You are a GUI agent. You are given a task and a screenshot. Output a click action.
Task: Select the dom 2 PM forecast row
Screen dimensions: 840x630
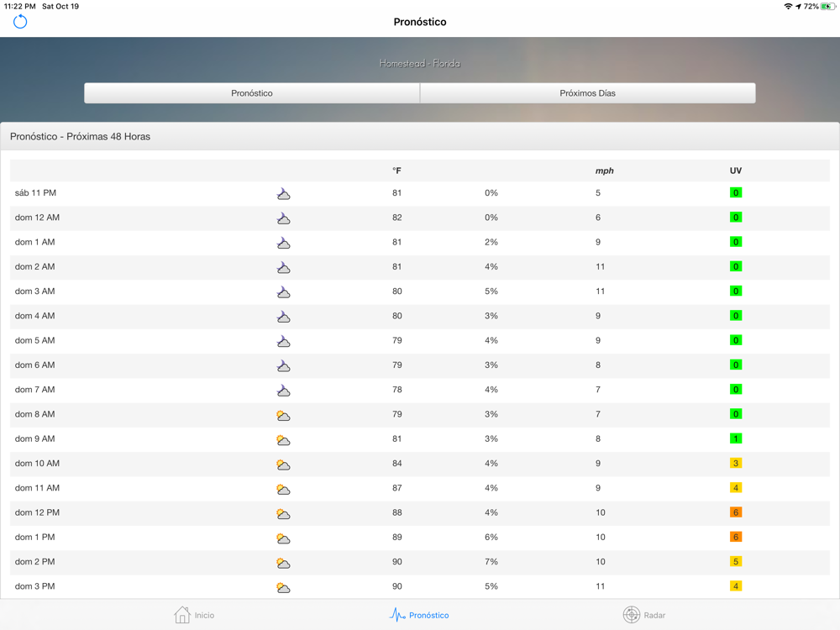[x=420, y=562]
